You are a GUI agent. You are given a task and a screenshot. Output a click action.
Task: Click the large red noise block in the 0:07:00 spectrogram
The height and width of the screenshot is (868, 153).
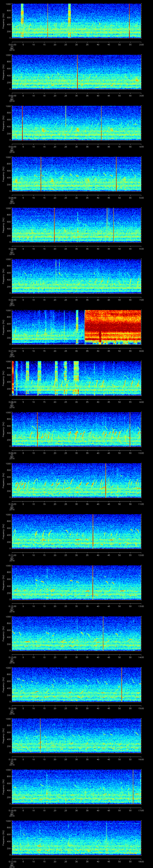point(113,326)
